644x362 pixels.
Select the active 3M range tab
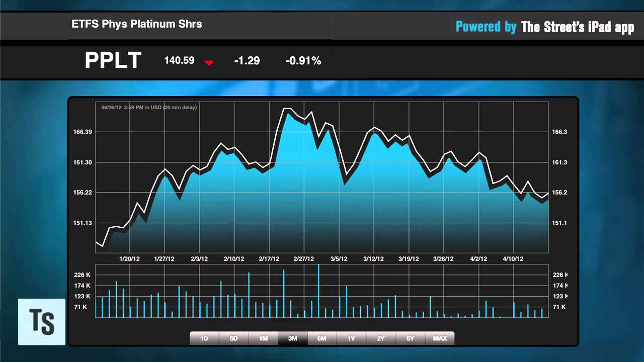(293, 338)
